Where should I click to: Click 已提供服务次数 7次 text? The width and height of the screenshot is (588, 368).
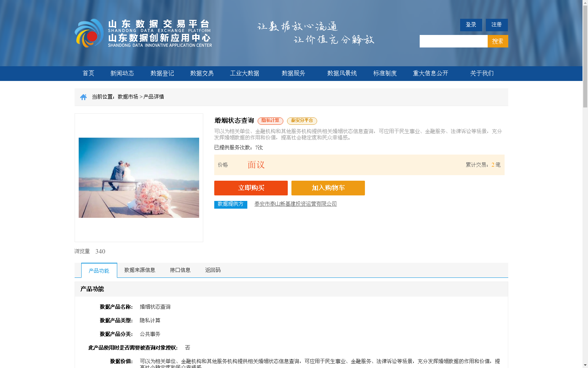coord(239,148)
